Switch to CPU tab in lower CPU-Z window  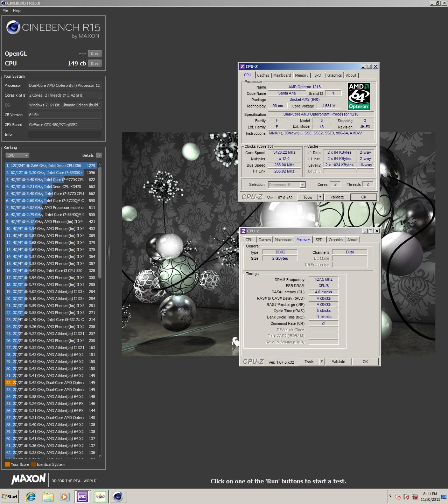coord(249,240)
